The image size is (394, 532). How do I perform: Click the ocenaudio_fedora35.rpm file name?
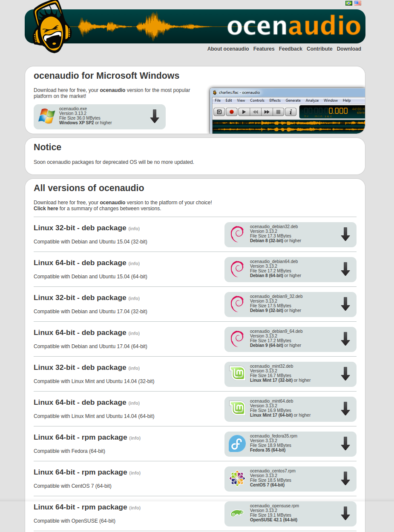tap(273, 436)
